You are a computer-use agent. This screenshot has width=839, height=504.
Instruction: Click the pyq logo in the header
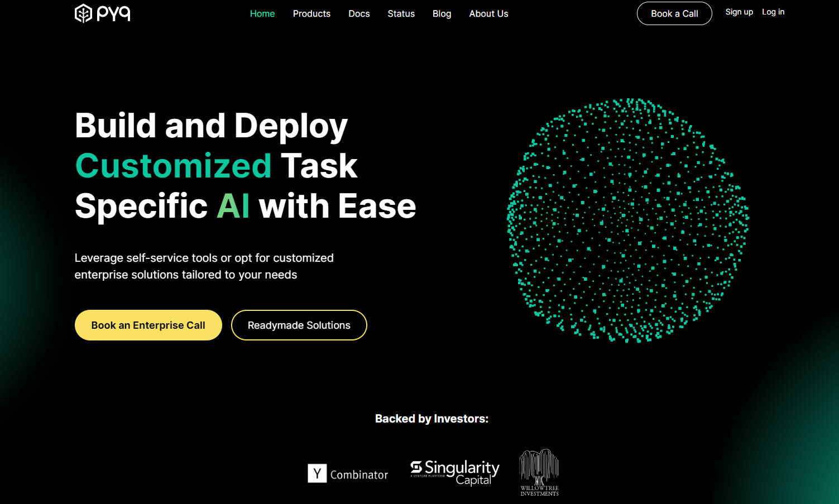103,13
